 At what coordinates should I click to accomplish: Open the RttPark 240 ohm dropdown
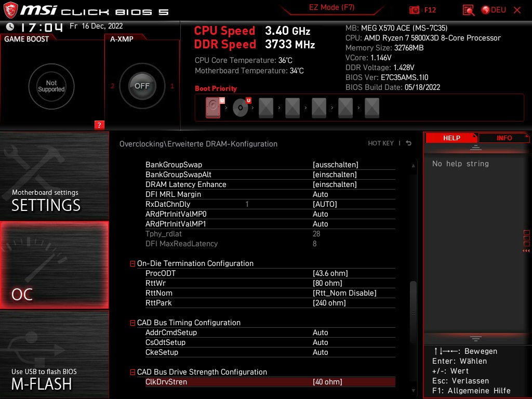[x=329, y=303]
